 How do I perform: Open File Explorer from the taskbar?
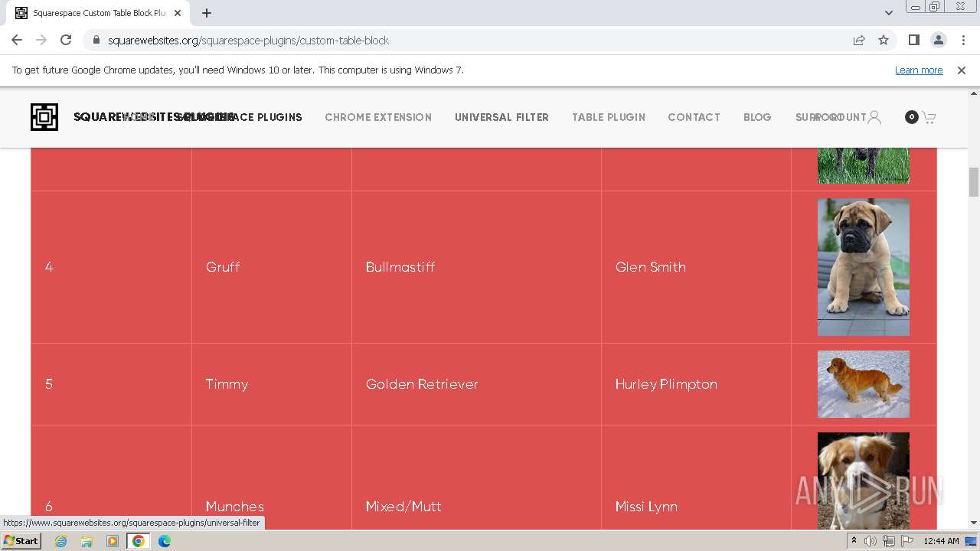pyautogui.click(x=87, y=541)
